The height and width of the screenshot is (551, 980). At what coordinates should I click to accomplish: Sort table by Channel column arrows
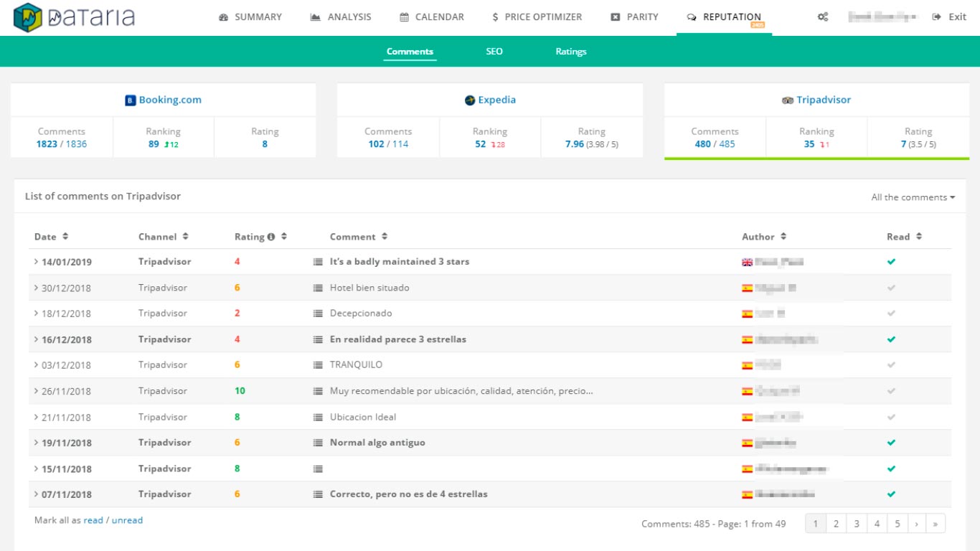[x=185, y=237]
